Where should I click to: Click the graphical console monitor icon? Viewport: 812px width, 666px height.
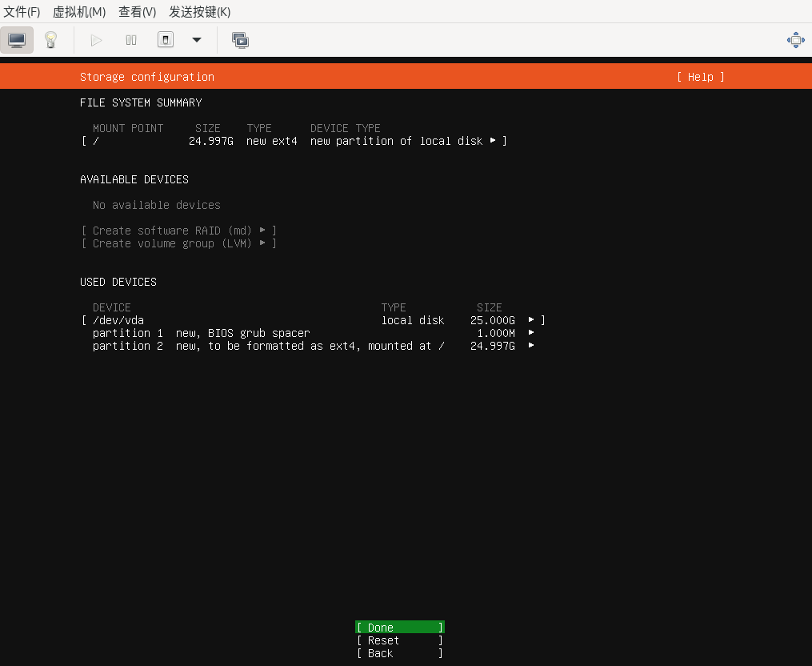[17, 40]
